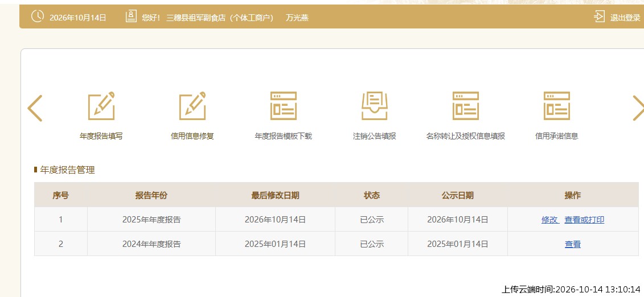Viewport: 644px width, 297px height.
Task: Click the 年度报告模板下载 page icon
Action: pyautogui.click(x=284, y=106)
